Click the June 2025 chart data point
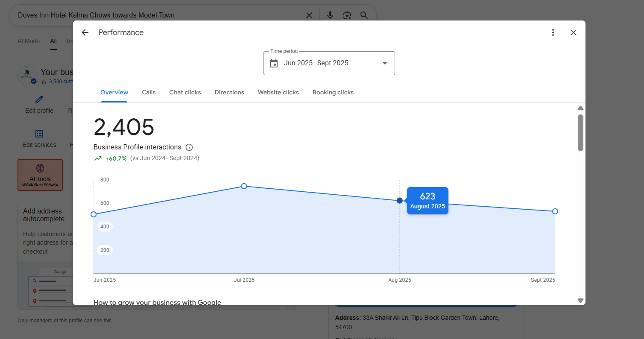Screen dimensions: 644x339 (94, 214)
